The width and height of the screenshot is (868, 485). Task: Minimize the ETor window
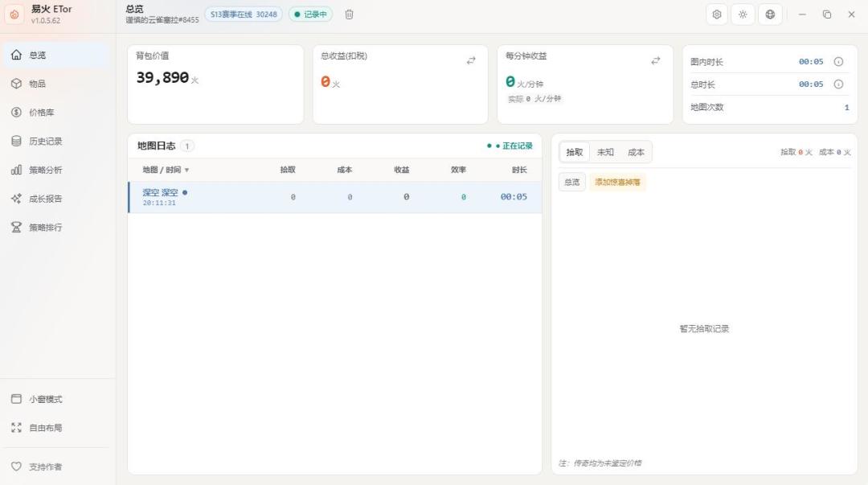(x=802, y=14)
